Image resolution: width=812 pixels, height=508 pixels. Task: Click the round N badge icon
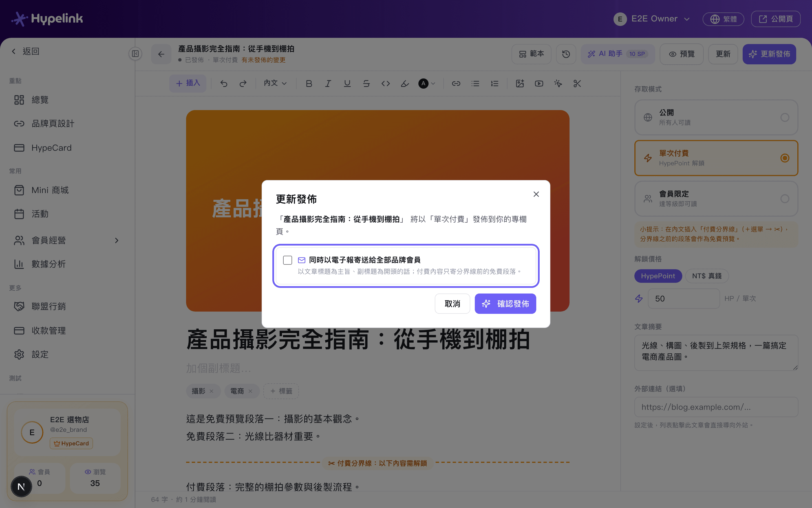21,487
